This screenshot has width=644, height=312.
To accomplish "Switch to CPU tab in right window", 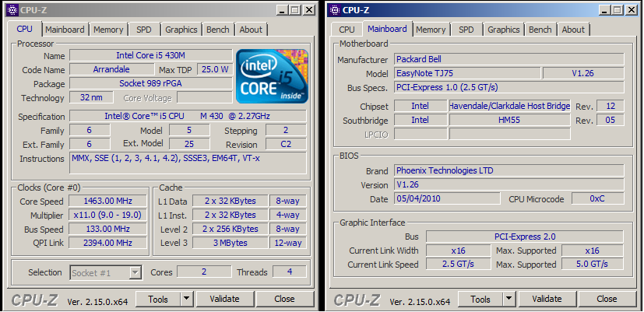I will [x=347, y=30].
